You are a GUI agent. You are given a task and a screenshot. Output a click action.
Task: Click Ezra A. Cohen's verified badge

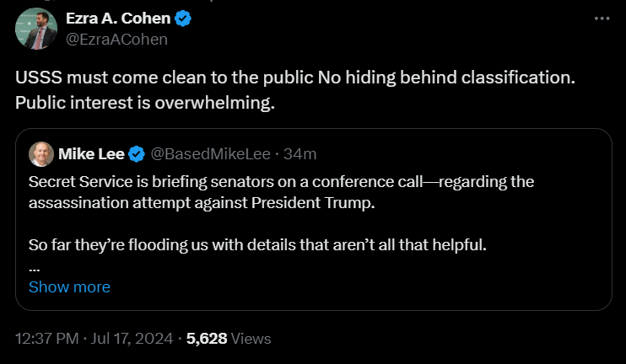(182, 19)
